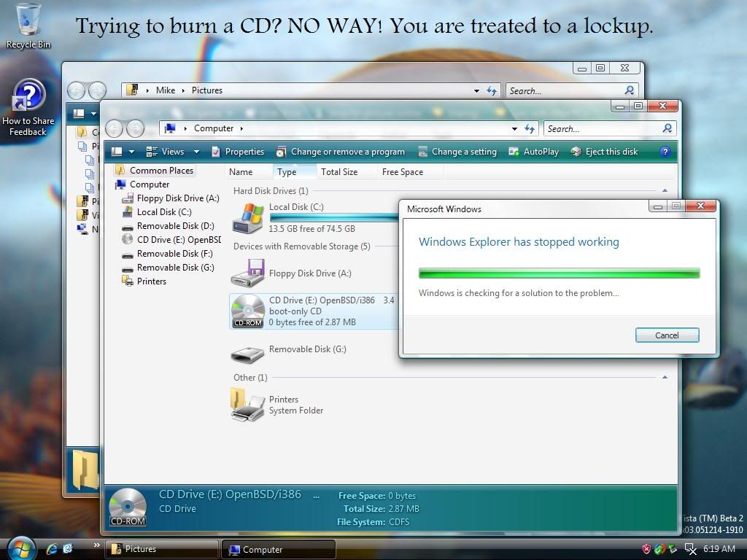This screenshot has width=747, height=560.
Task: Launch Internet Explorer from quick launch
Action: (x=52, y=549)
